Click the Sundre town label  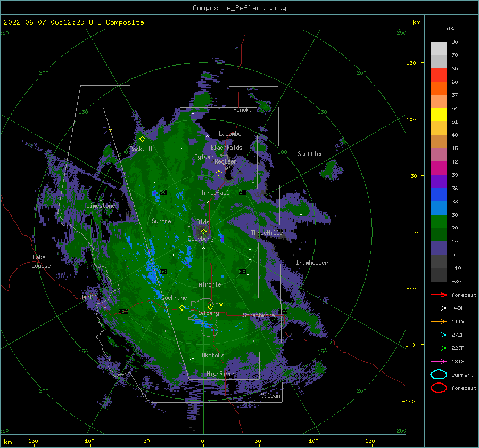click(161, 221)
